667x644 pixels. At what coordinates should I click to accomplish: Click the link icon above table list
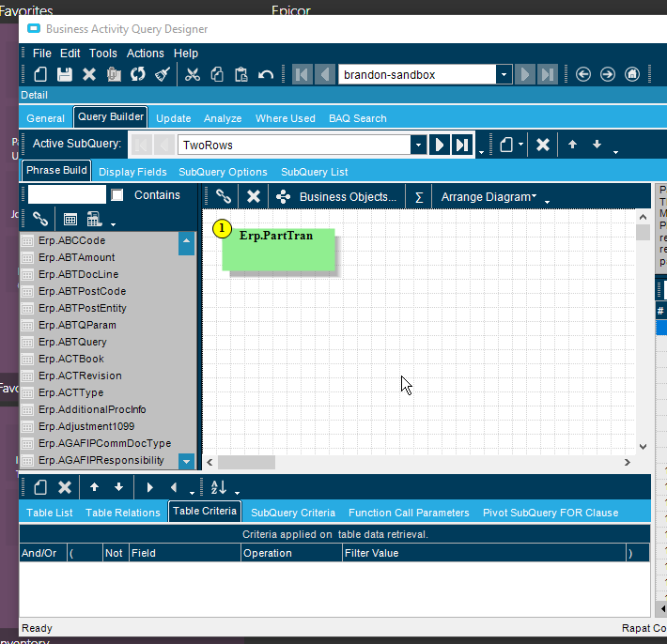[x=40, y=219]
